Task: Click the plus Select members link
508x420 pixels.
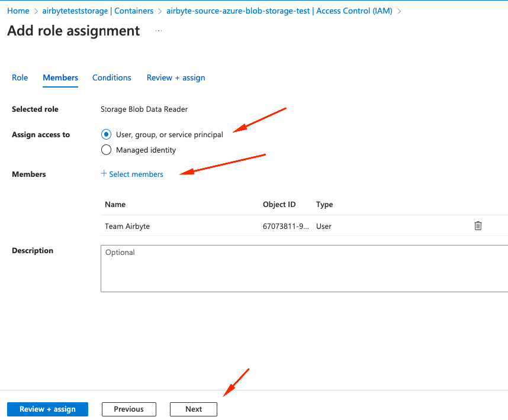Action: pyautogui.click(x=132, y=174)
